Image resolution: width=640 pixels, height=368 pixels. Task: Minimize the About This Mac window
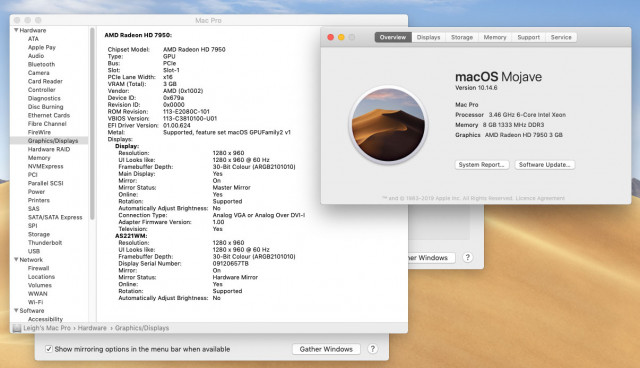click(x=341, y=37)
